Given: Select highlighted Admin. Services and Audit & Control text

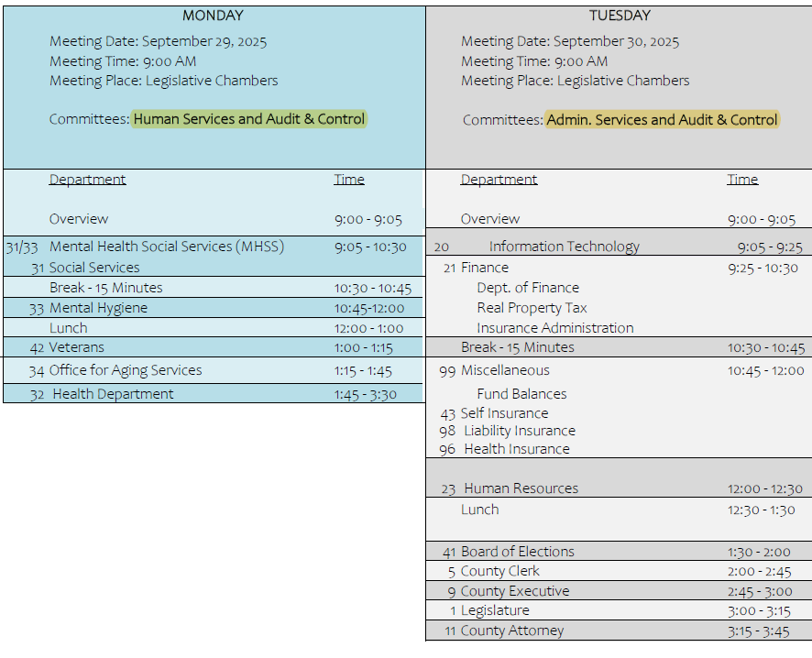Looking at the screenshot, I should (662, 120).
